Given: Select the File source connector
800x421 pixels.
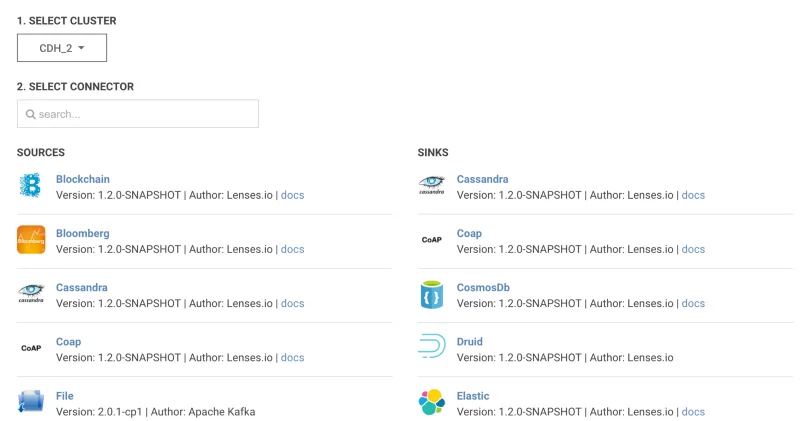Looking at the screenshot, I should (x=65, y=396).
